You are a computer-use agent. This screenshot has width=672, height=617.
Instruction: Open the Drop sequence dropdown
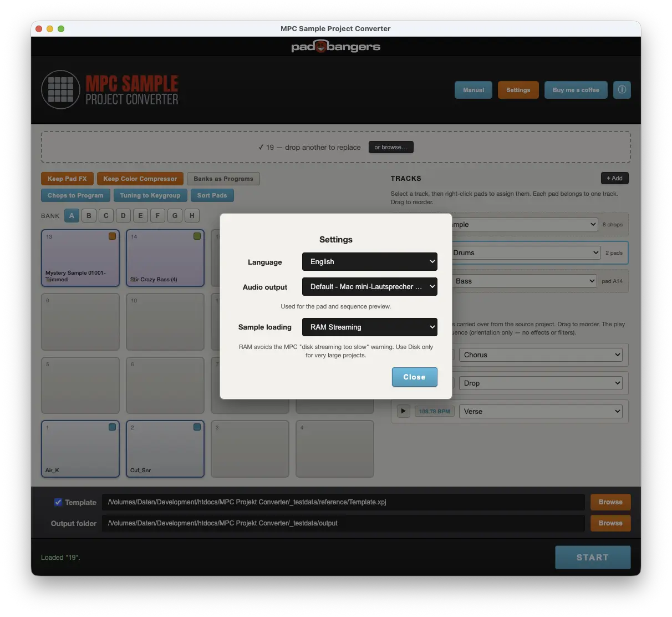pyautogui.click(x=541, y=383)
